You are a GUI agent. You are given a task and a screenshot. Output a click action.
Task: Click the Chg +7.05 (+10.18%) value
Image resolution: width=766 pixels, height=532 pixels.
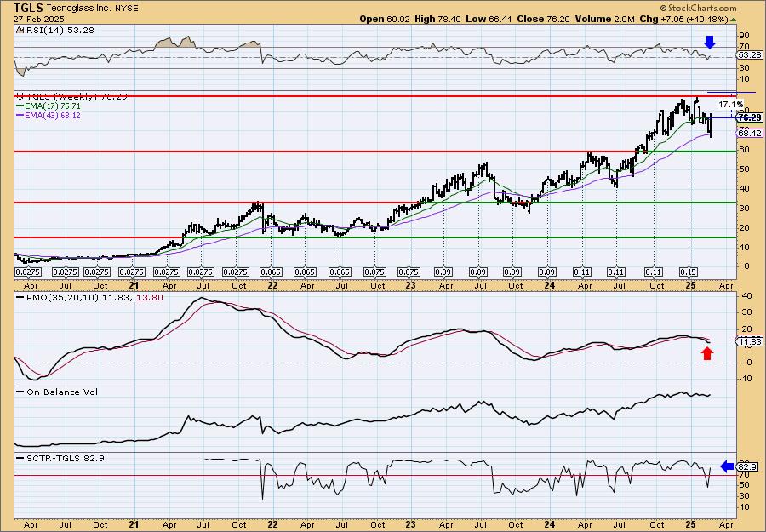point(684,19)
